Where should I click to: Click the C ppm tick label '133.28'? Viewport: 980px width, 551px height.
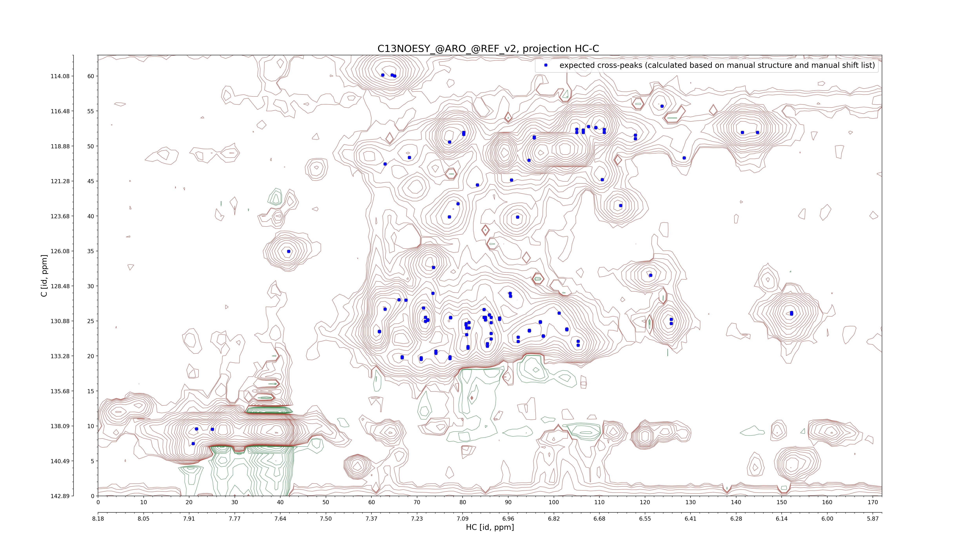click(x=60, y=356)
